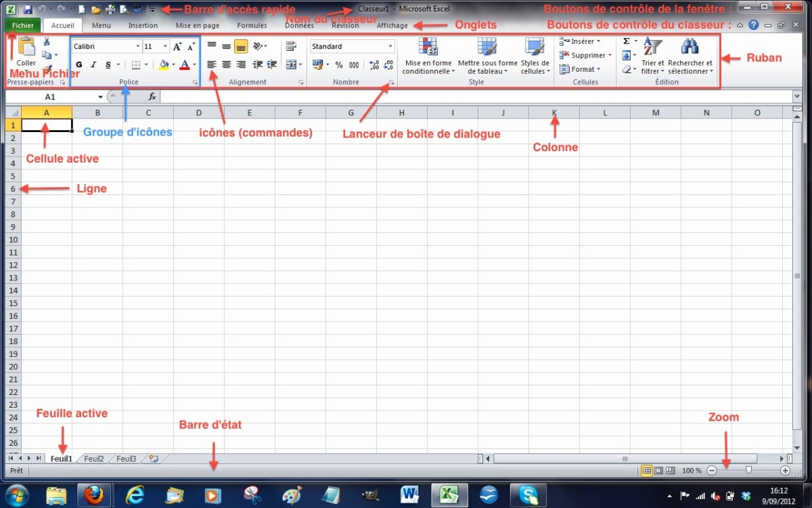
Task: Toggle underline with the S button
Action: pos(108,65)
